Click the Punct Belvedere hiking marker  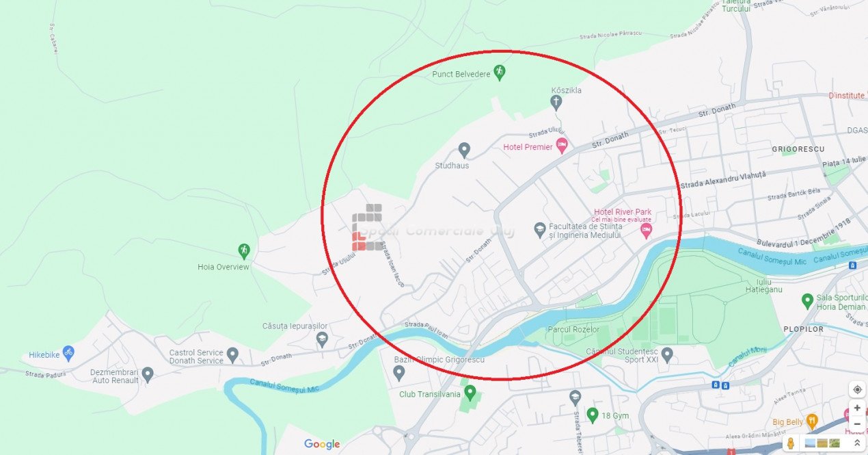click(500, 73)
